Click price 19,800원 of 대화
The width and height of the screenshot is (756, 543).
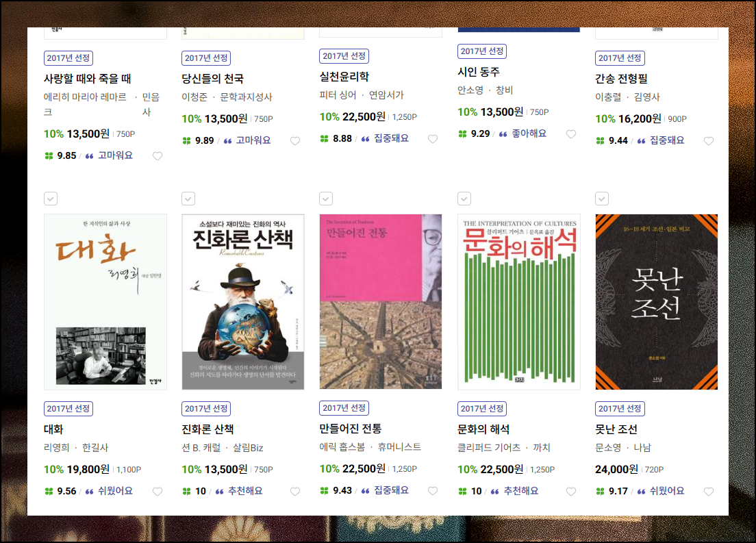click(x=88, y=469)
